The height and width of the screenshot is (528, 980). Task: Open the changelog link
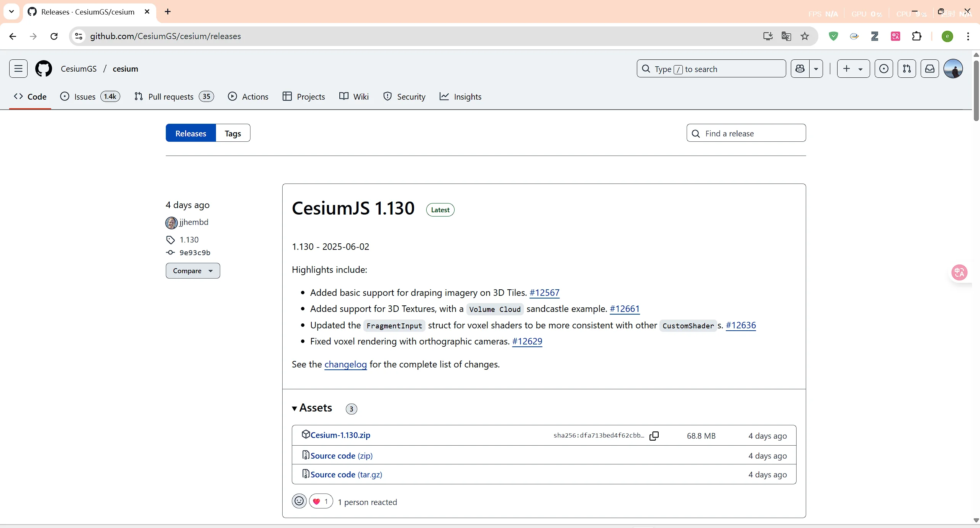tap(345, 364)
